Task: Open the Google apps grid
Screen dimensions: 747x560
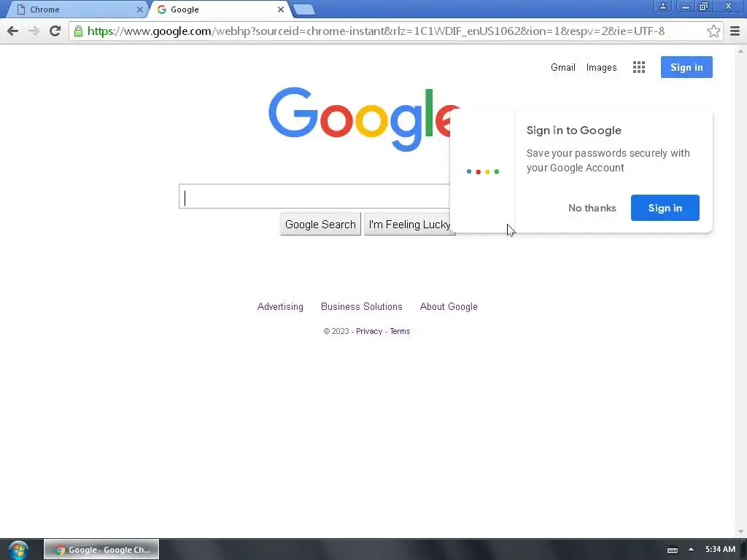Action: [639, 67]
